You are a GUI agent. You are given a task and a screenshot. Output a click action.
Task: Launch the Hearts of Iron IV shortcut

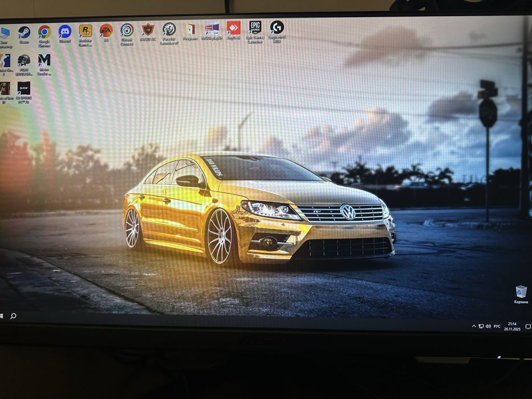pyautogui.click(x=5, y=92)
